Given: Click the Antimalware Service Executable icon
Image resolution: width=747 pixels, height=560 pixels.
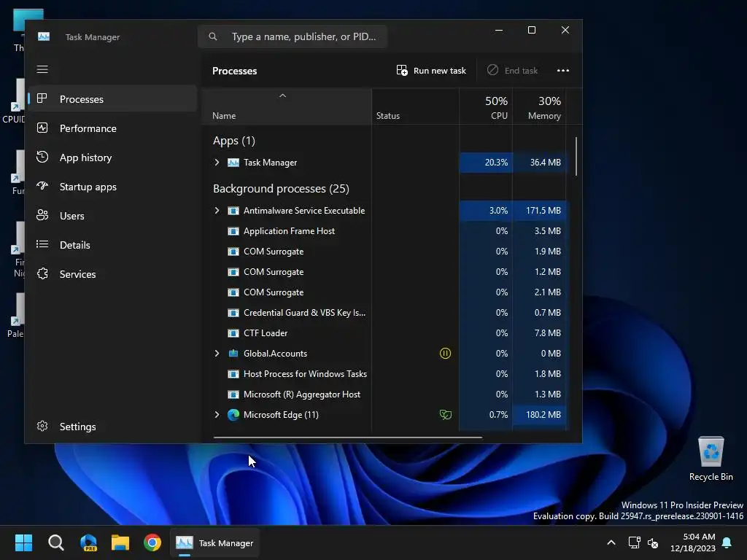Looking at the screenshot, I should point(233,211).
